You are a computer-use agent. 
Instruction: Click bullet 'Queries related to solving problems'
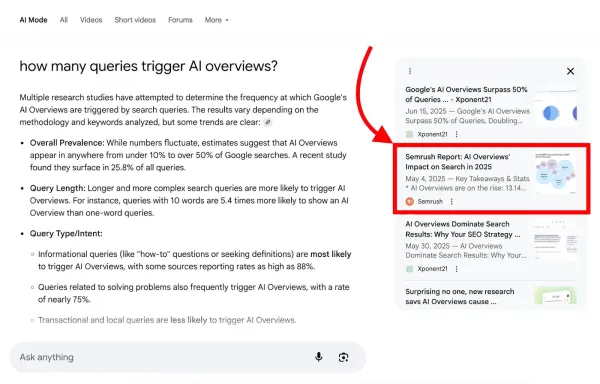[x=194, y=293]
